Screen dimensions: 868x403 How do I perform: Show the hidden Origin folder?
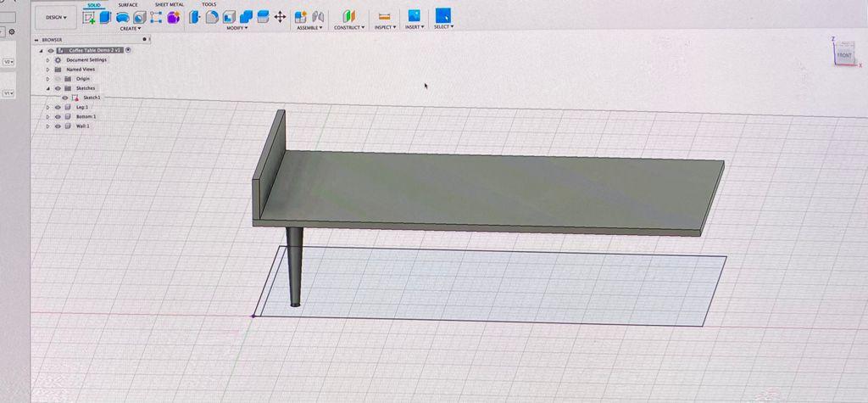(58, 79)
